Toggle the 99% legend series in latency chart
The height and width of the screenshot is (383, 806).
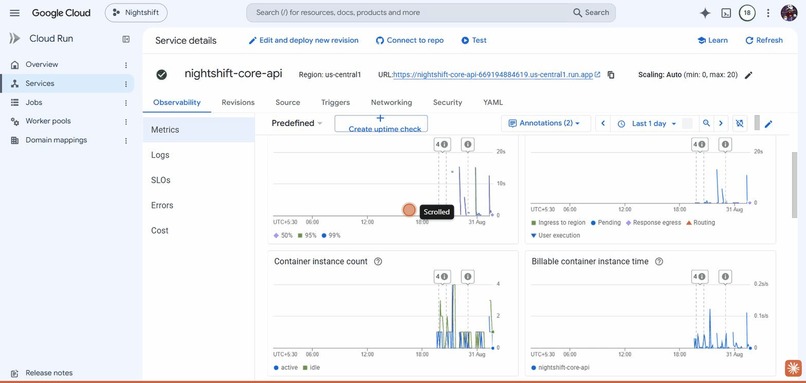click(331, 235)
